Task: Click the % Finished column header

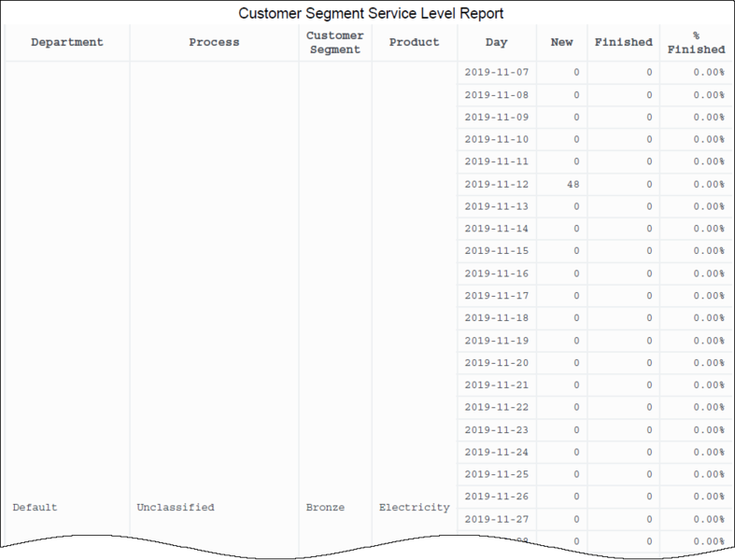Action: pos(696,42)
